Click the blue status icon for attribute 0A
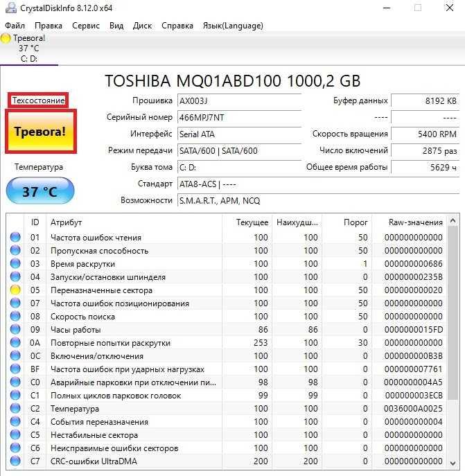The height and width of the screenshot is (476, 465). (x=15, y=342)
